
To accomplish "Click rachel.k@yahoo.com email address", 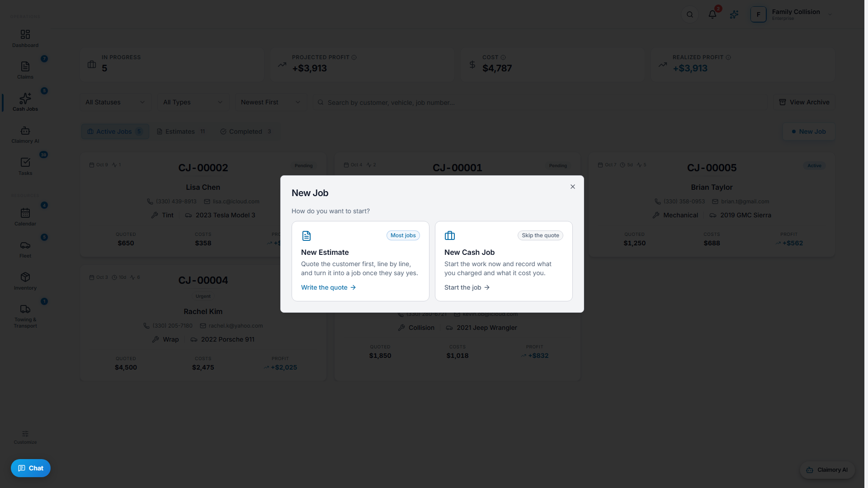I will click(x=236, y=326).
